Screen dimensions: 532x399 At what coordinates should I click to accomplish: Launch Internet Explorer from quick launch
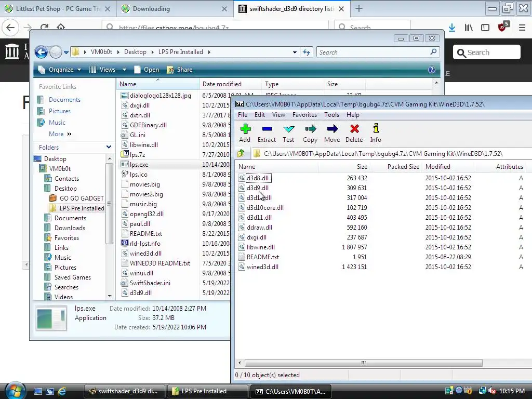click(x=61, y=391)
